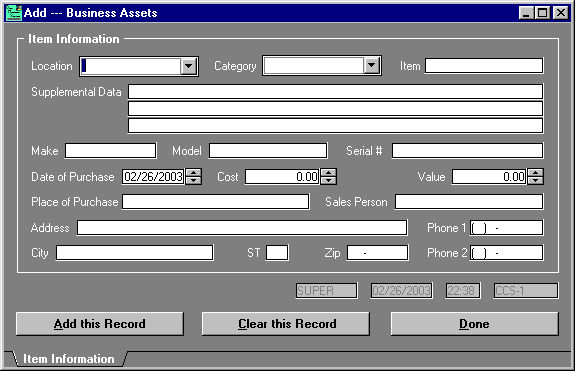The height and width of the screenshot is (371, 575).
Task: Click the Serial # input field
Action: (x=467, y=151)
